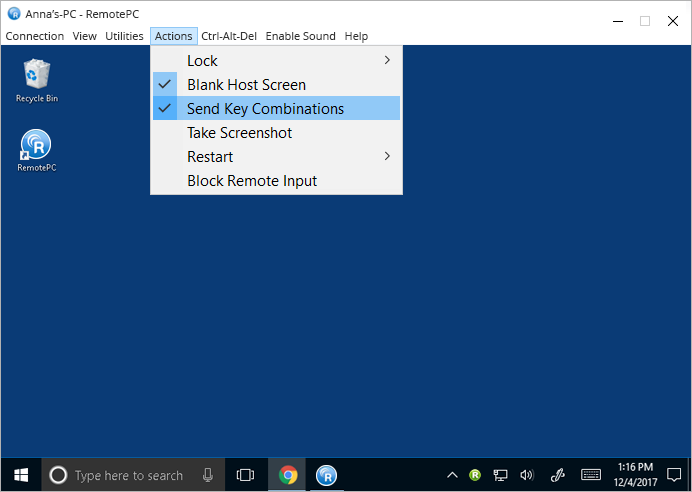Click Enable Sound in menu bar
Image resolution: width=692 pixels, height=492 pixels.
click(300, 36)
